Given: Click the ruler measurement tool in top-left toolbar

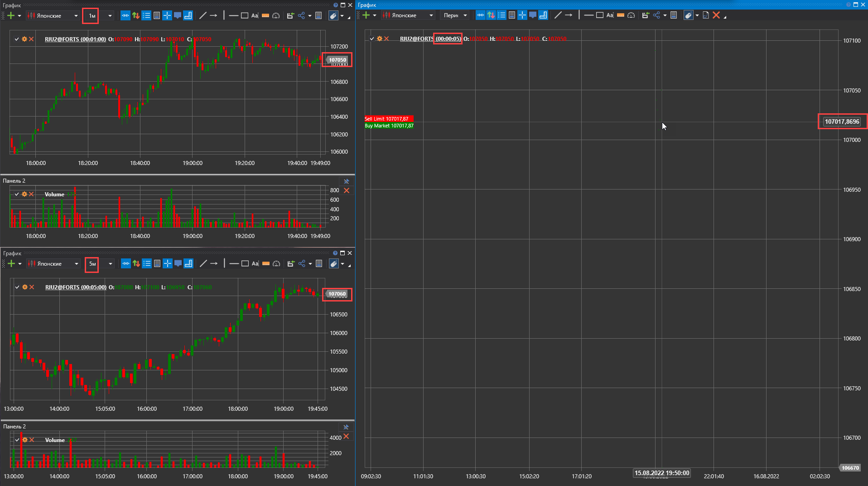Looking at the screenshot, I should pyautogui.click(x=265, y=15).
